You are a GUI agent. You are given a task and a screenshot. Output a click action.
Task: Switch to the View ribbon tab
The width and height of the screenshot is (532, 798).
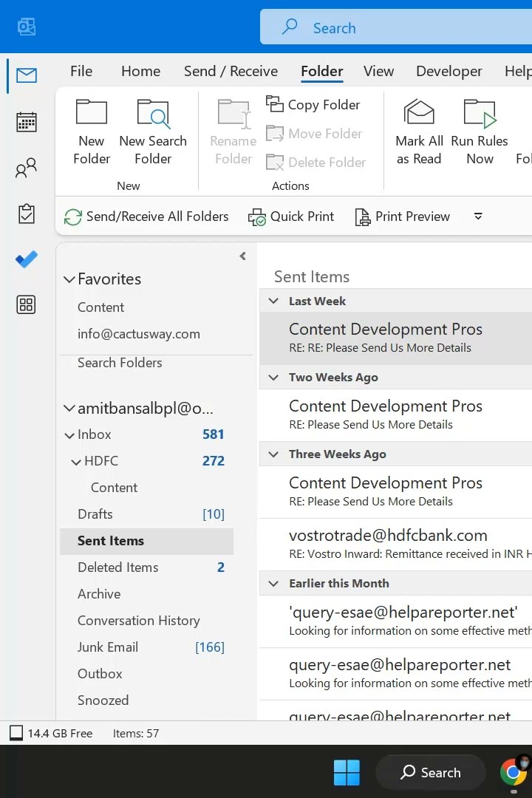pos(378,71)
